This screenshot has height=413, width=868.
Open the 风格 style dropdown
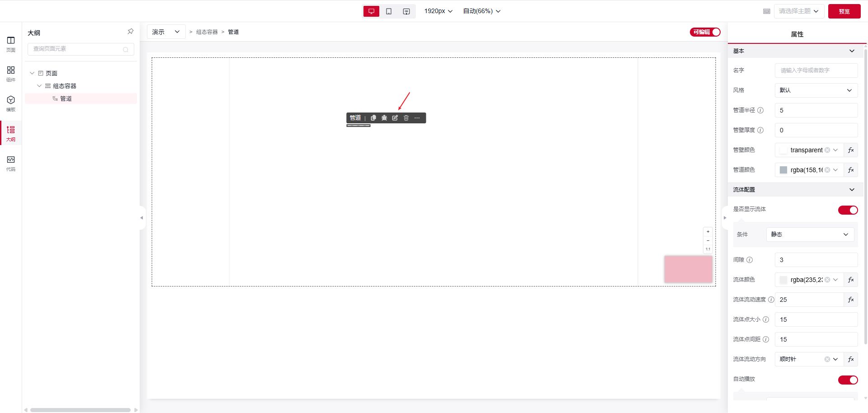click(x=816, y=90)
